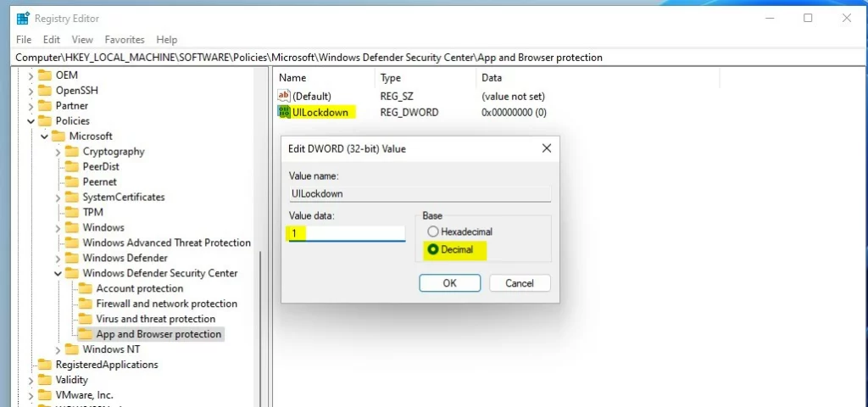
Task: Expand the VMware, Inc. key
Action: click(x=31, y=395)
